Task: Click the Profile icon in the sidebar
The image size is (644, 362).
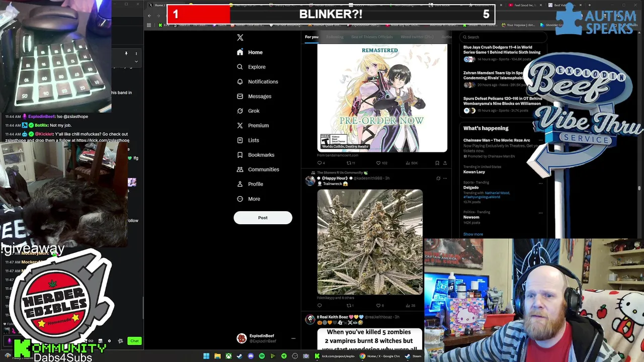Action: click(x=240, y=184)
